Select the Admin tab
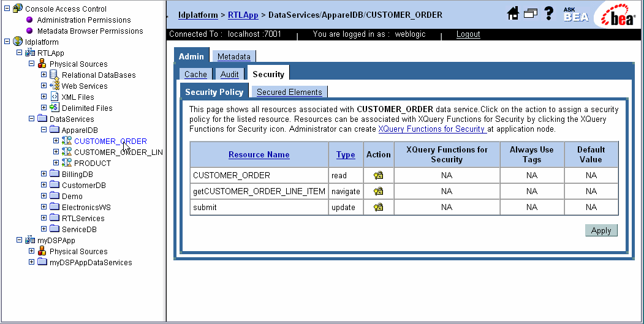This screenshot has height=324, width=644. [x=191, y=56]
